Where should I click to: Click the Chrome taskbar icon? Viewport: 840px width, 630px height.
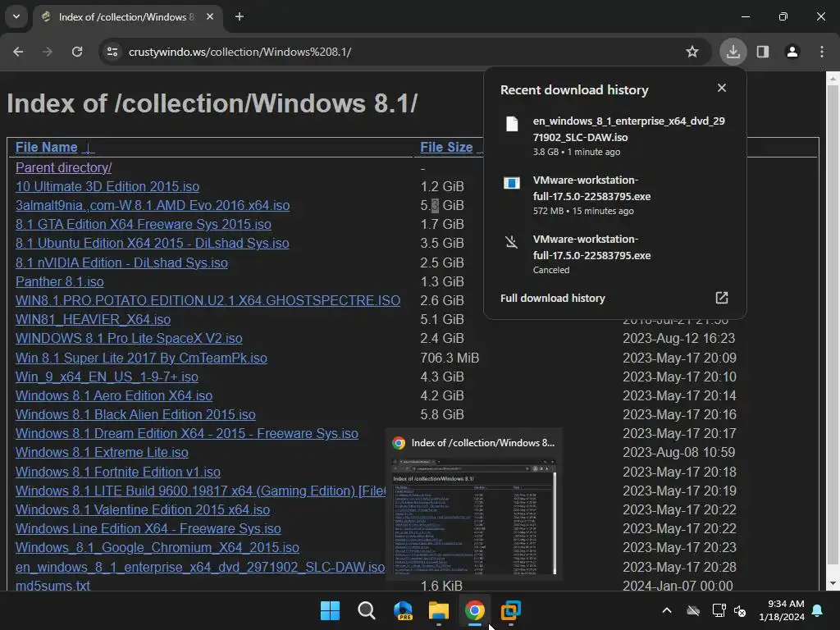pos(475,610)
